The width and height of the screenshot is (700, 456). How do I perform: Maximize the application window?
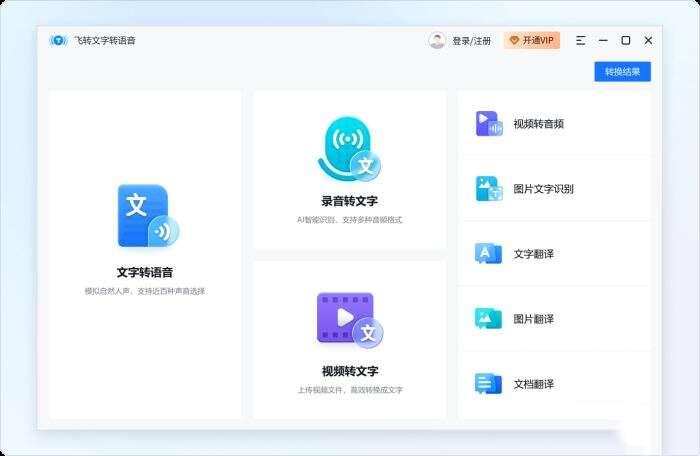(626, 41)
